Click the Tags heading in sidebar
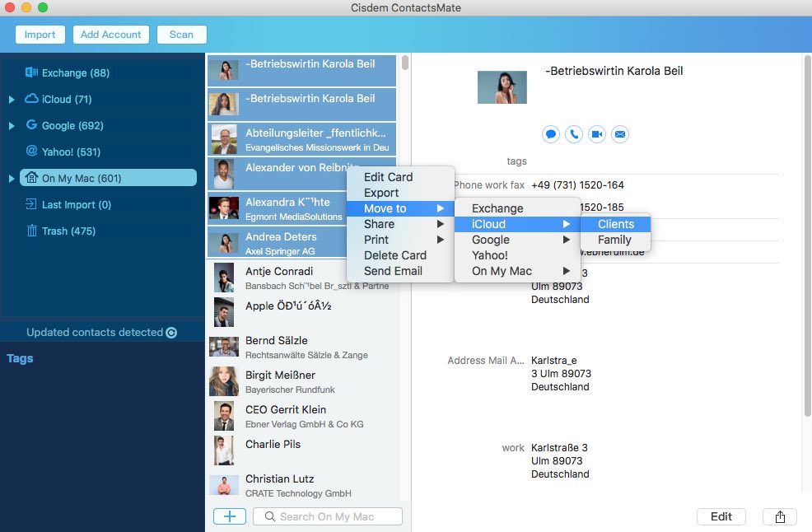The image size is (812, 532). pos(20,358)
